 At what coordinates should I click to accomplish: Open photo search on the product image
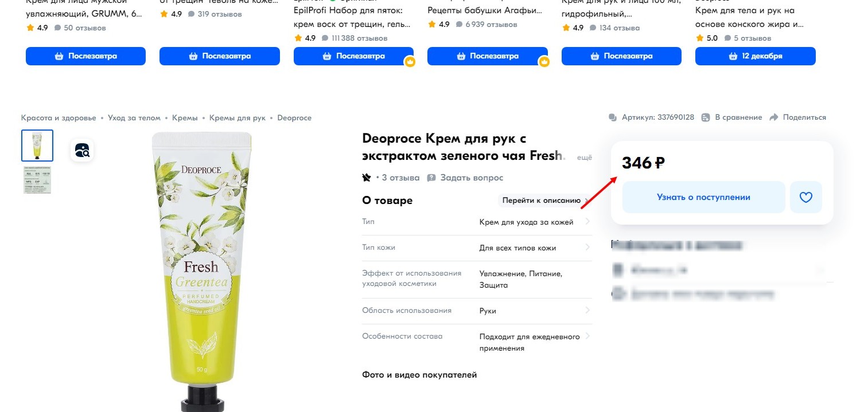82,151
